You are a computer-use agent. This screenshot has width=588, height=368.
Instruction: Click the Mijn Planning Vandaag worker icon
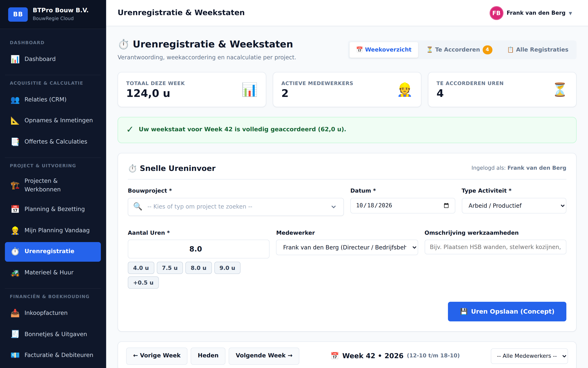(x=15, y=230)
